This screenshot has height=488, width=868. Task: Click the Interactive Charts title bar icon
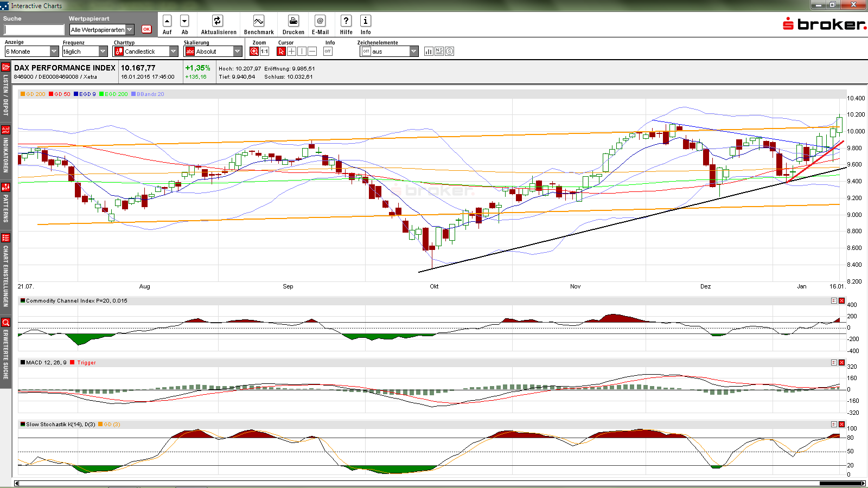tap(5, 6)
